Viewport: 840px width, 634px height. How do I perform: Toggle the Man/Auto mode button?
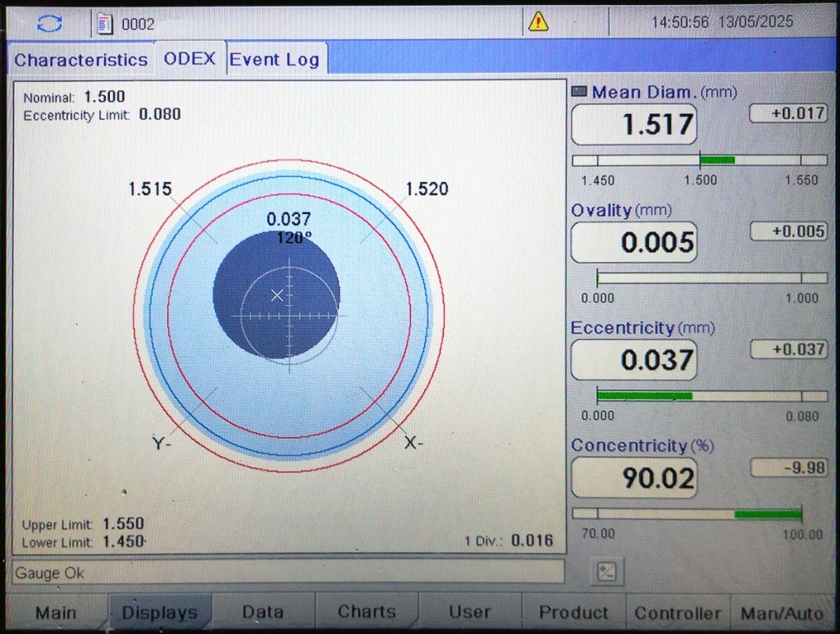782,612
